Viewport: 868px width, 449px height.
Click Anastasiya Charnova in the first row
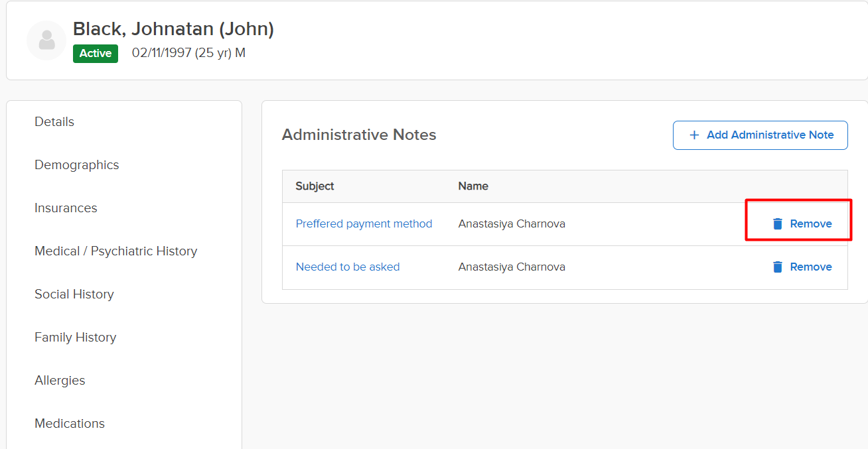click(512, 224)
